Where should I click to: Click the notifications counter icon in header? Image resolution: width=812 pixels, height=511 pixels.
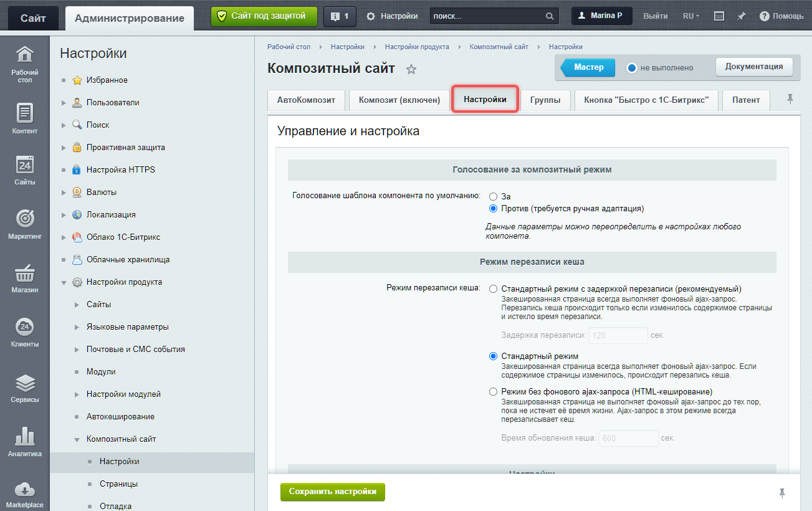tap(340, 16)
